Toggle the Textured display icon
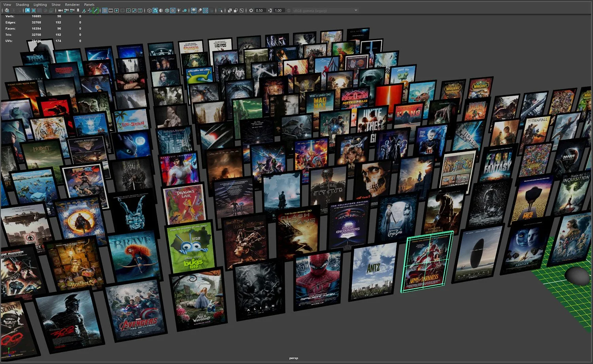Viewport: 593px width, 364px height. tap(172, 10)
